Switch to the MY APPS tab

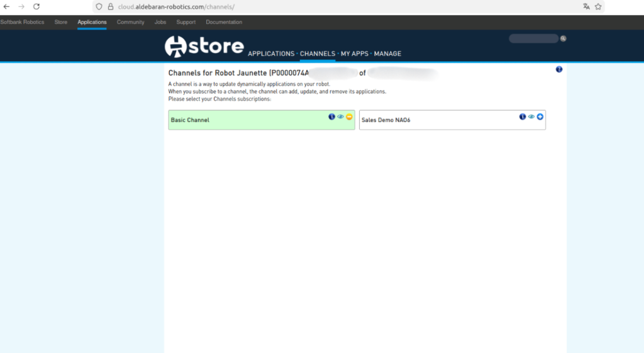pos(355,53)
